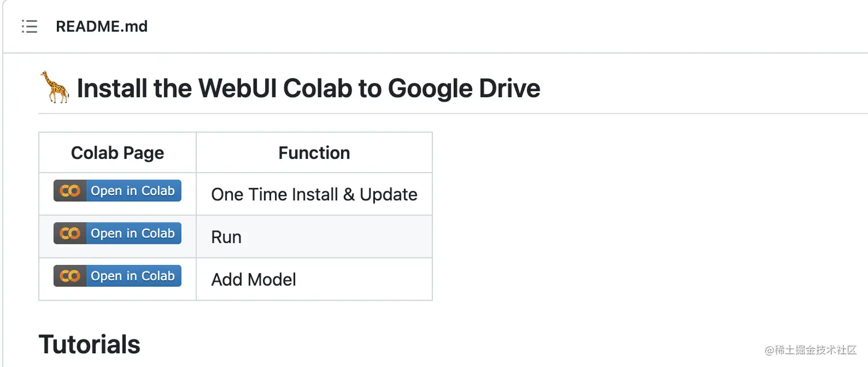The height and width of the screenshot is (367, 868).
Task: Click the Install the WebUI Colab heading
Action: (308, 88)
